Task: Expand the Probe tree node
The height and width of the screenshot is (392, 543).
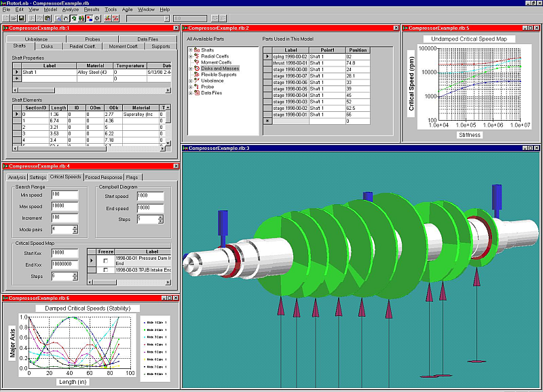Action: (x=191, y=87)
